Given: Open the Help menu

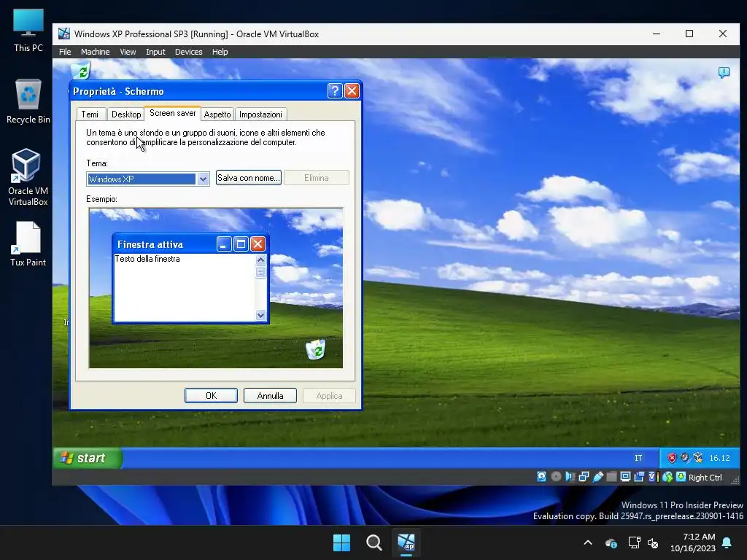Looking at the screenshot, I should (220, 52).
